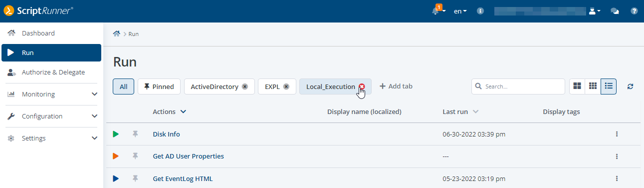Open Disk Info more options menu
644x188 pixels.
click(x=617, y=134)
